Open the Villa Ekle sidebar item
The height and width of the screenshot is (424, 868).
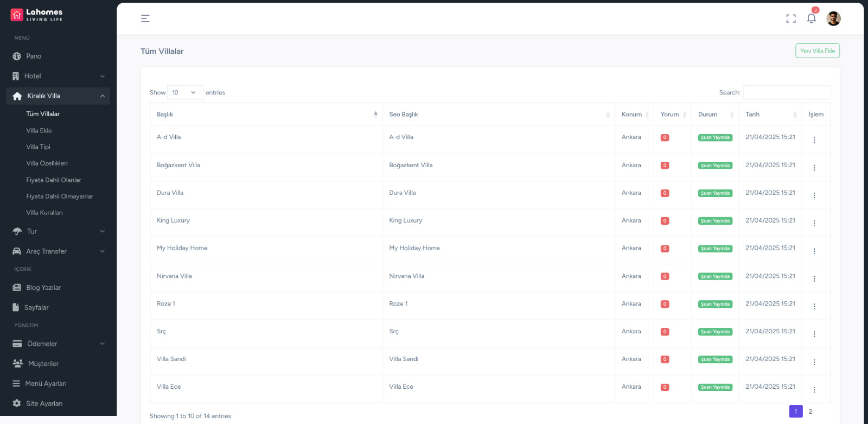39,130
